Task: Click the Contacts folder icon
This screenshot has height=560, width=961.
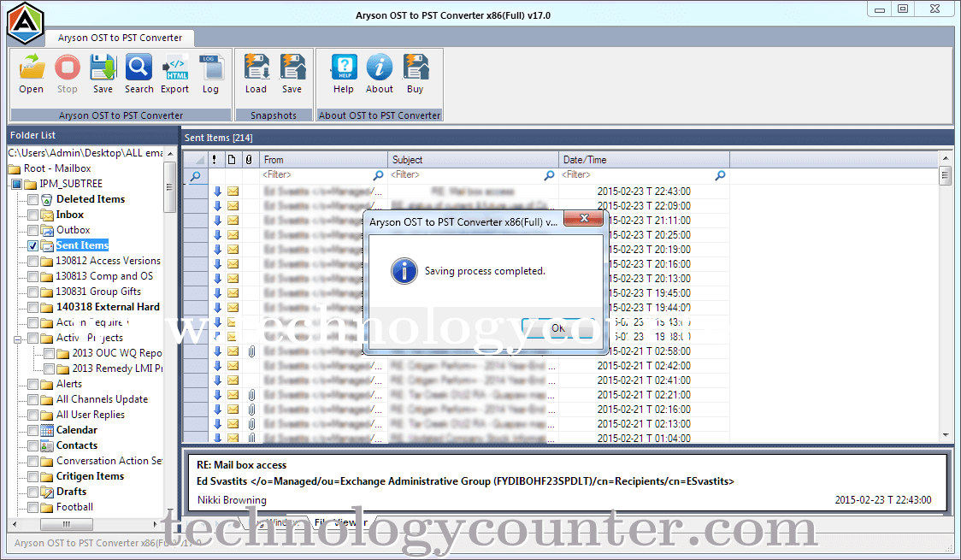Action: (47, 445)
